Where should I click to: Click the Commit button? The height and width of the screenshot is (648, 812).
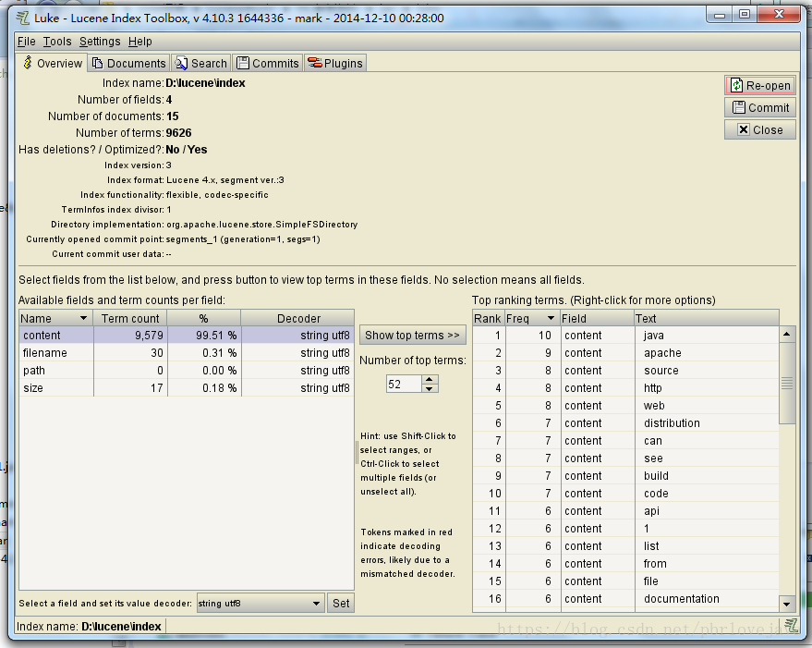click(x=759, y=107)
